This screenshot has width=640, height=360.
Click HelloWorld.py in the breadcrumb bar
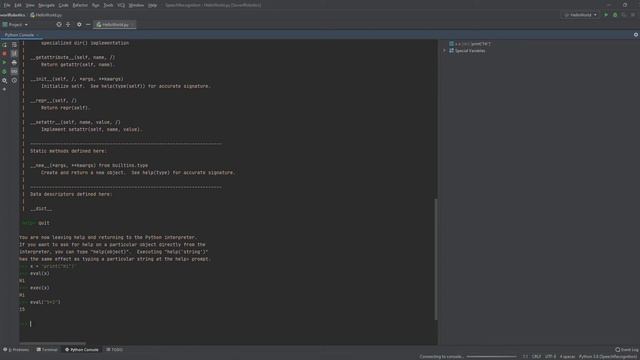(46, 15)
